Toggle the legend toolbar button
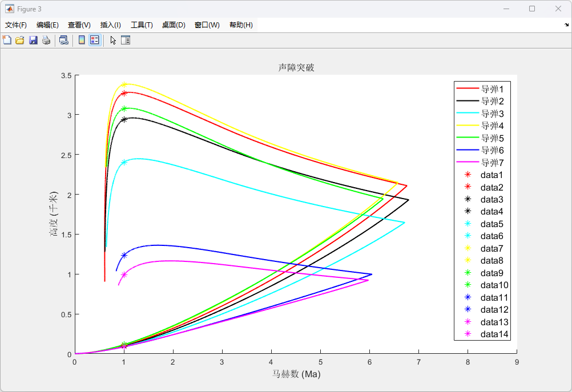The height and width of the screenshot is (392, 572). click(95, 40)
